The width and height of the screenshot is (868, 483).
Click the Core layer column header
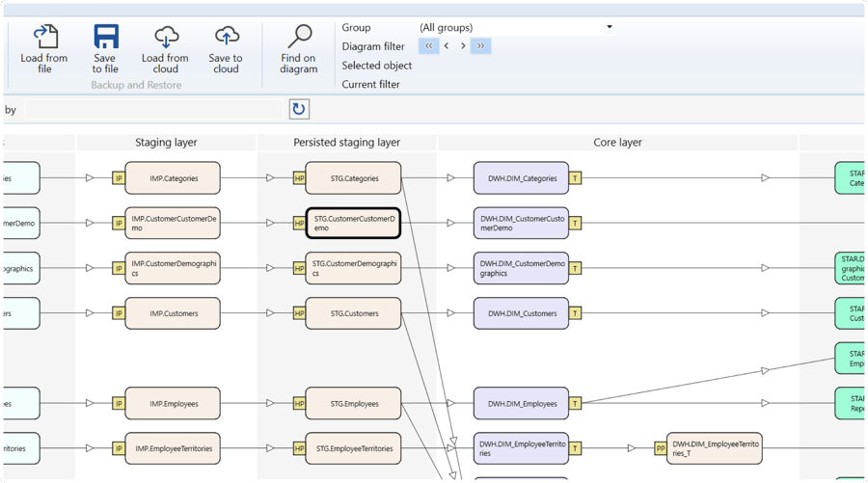(x=618, y=142)
